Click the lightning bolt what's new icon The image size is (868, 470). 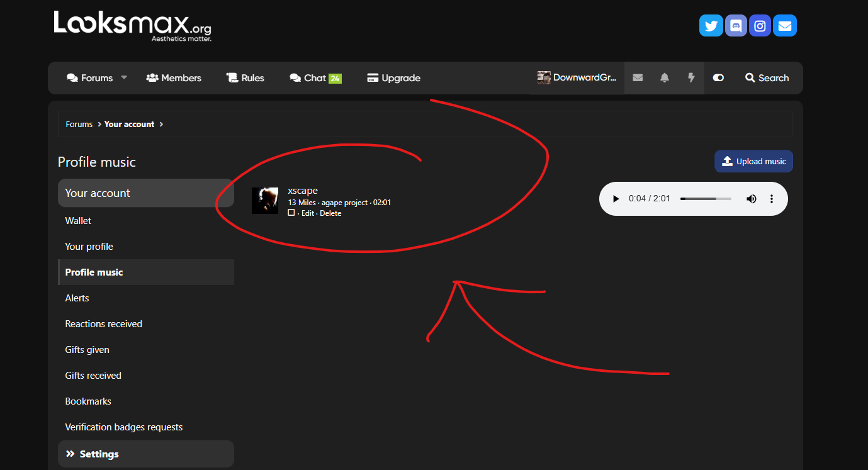pos(691,78)
